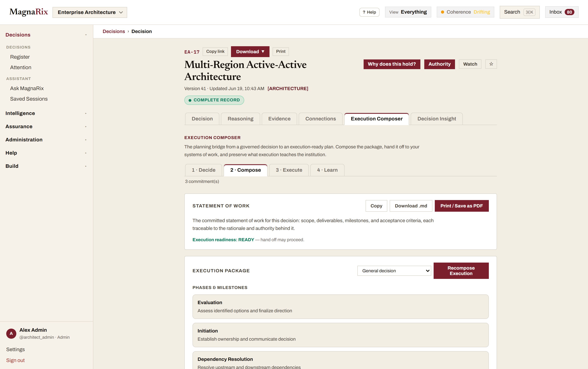
Task: Download statement of work as .md
Action: (411, 206)
